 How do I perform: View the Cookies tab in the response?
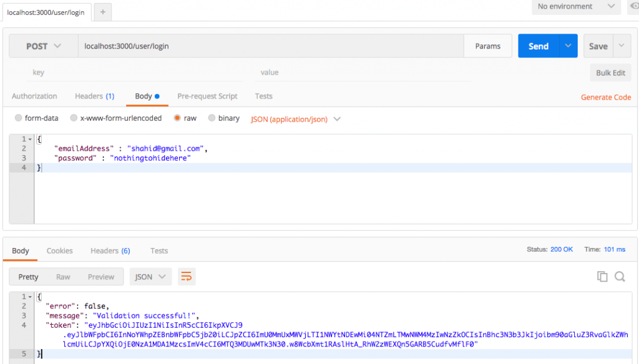(59, 251)
